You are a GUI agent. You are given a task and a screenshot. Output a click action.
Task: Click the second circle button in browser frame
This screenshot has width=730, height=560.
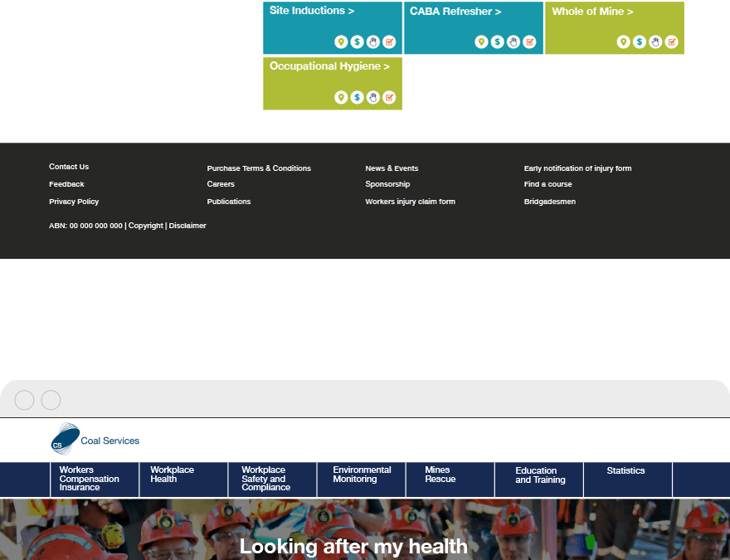(x=51, y=400)
